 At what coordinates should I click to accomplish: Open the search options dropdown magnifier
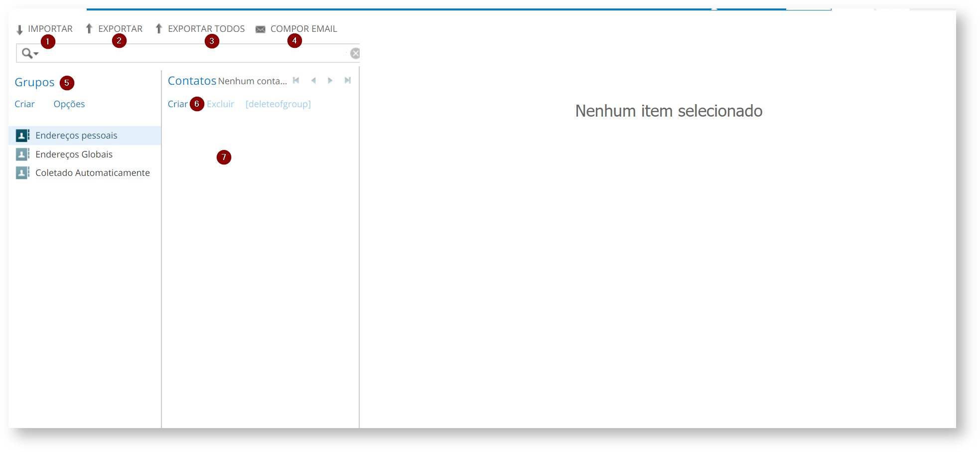(x=29, y=53)
